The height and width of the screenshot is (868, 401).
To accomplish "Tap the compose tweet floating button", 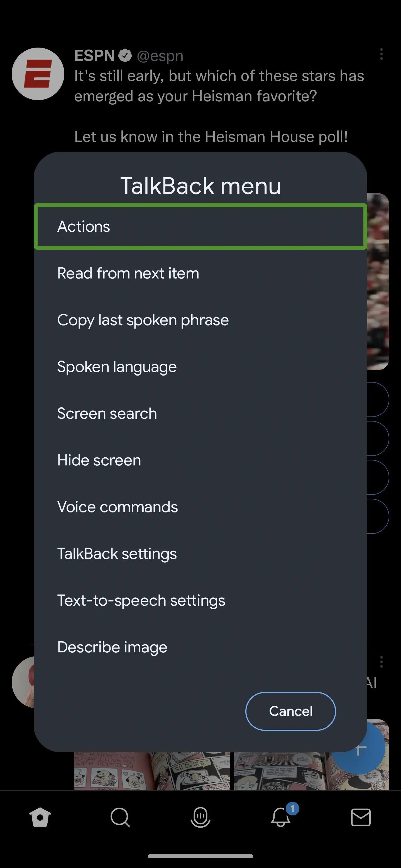I will (359, 749).
